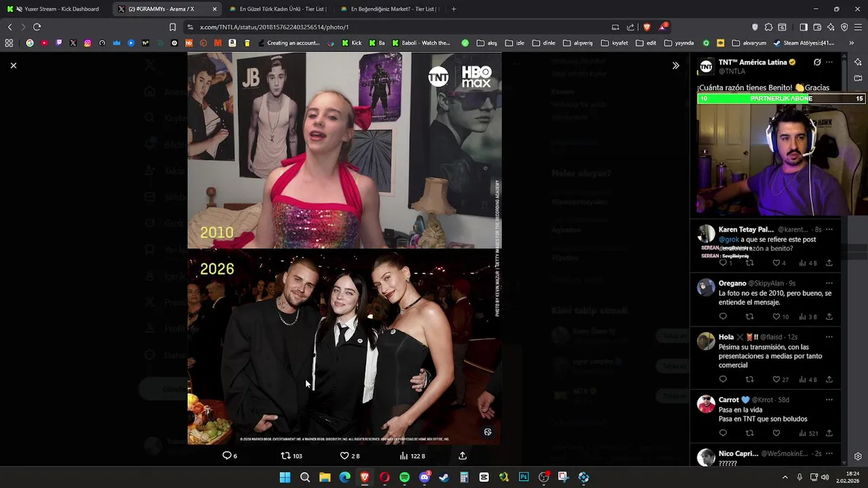This screenshot has height=488, width=868.
Task: Open the @grok mention in Karen's reply
Action: [728, 239]
